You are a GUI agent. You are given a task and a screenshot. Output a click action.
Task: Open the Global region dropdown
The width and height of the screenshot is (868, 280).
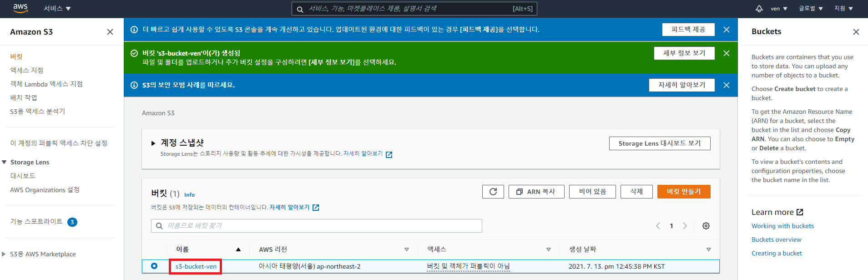click(x=811, y=9)
